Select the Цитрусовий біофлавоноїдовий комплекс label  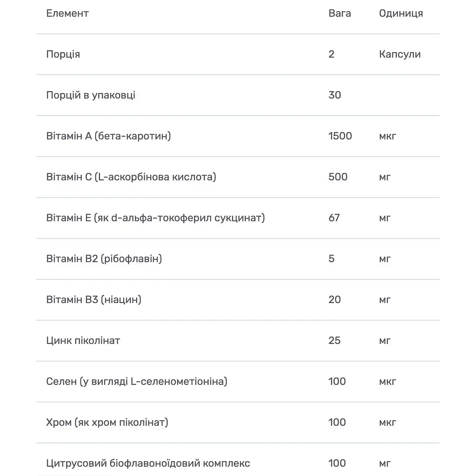pos(148,463)
